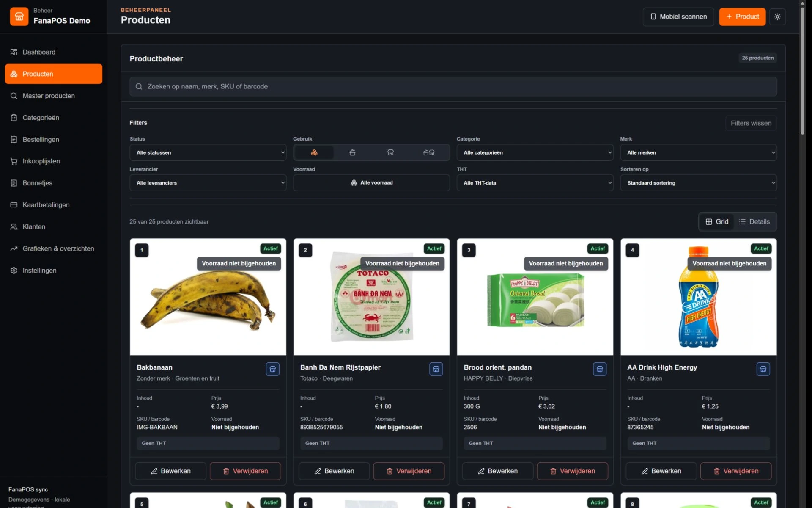812x508 pixels.
Task: Click the clipboard icon beside Categorieën
Action: click(x=14, y=118)
